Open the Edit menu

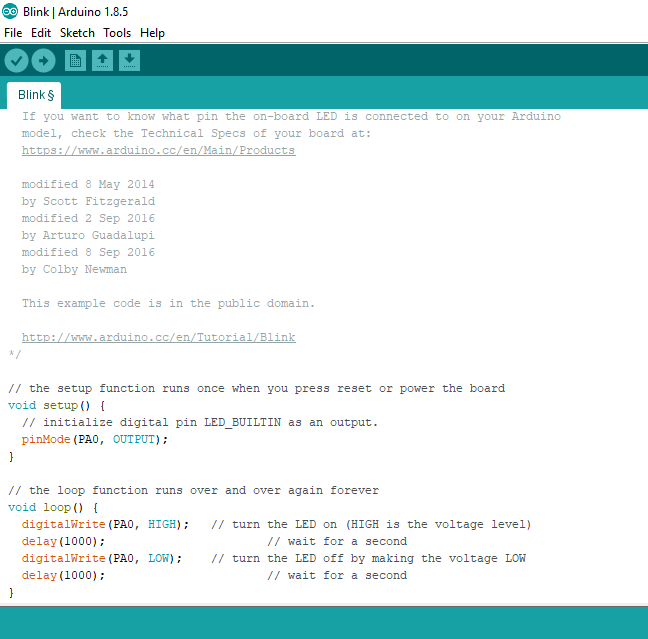[41, 33]
